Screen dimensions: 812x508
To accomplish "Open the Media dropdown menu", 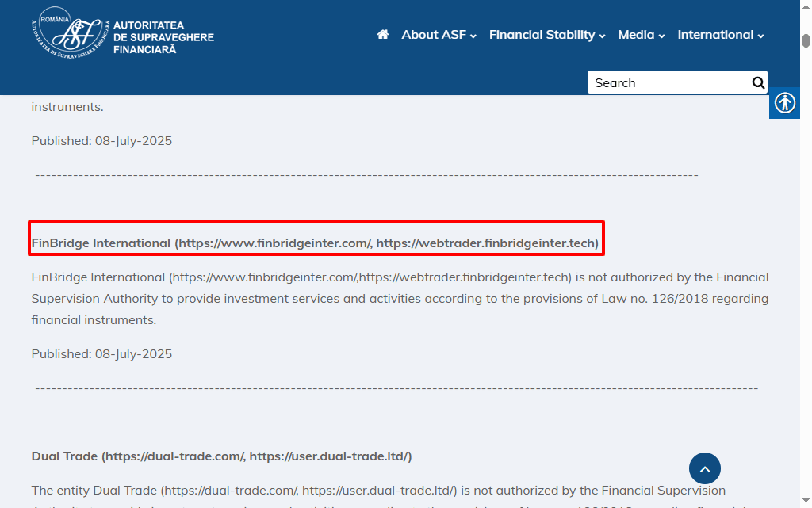I will [642, 35].
